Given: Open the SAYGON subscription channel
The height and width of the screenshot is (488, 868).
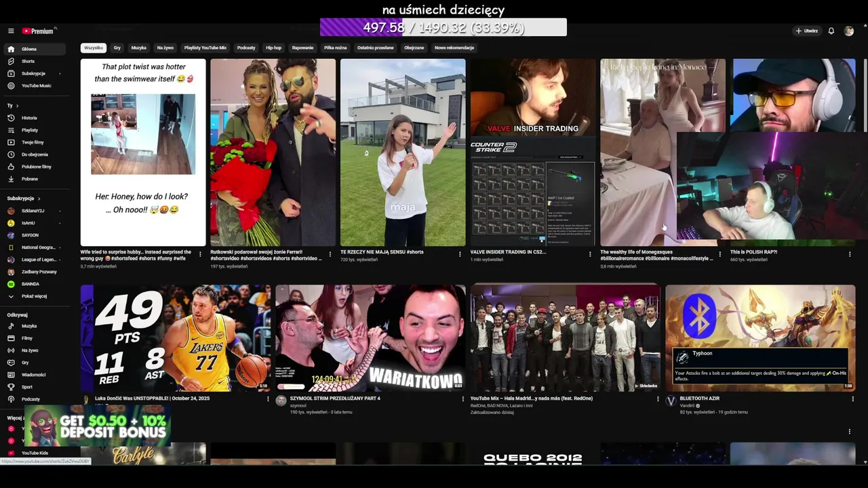Looking at the screenshot, I should pyautogui.click(x=33, y=235).
